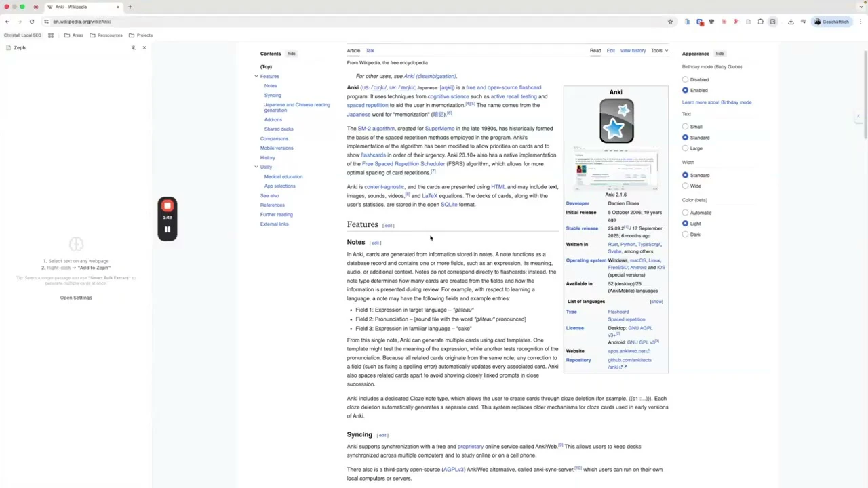This screenshot has height=488, width=868.
Task: Open the Edit tab
Action: (610, 51)
